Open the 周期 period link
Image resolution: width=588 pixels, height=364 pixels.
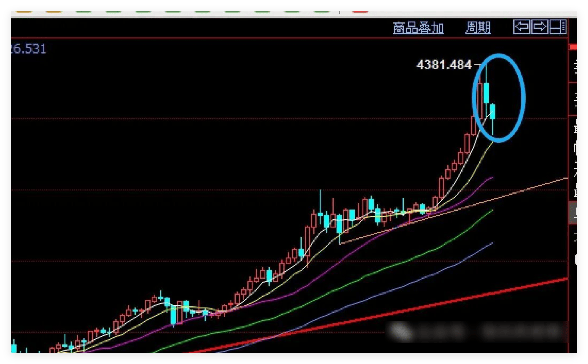(478, 28)
